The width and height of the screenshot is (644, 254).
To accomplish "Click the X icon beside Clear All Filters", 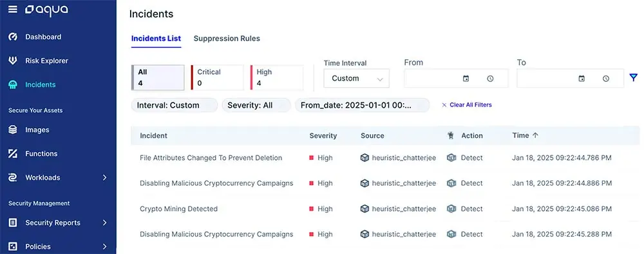I will 444,105.
